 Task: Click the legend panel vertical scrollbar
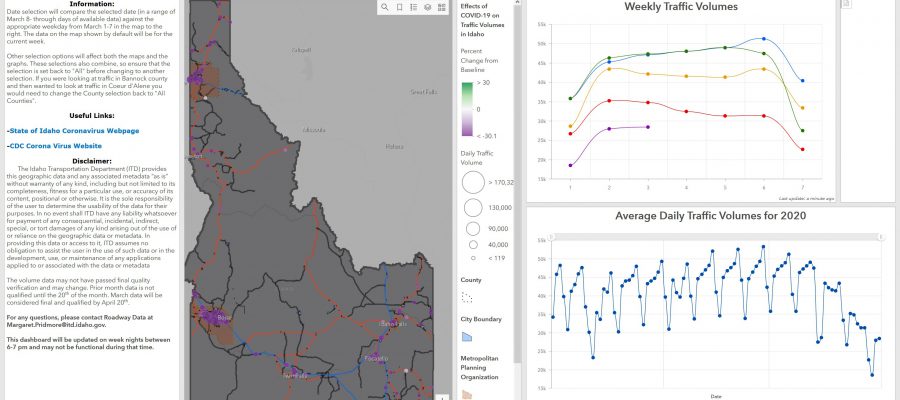[x=517, y=184]
